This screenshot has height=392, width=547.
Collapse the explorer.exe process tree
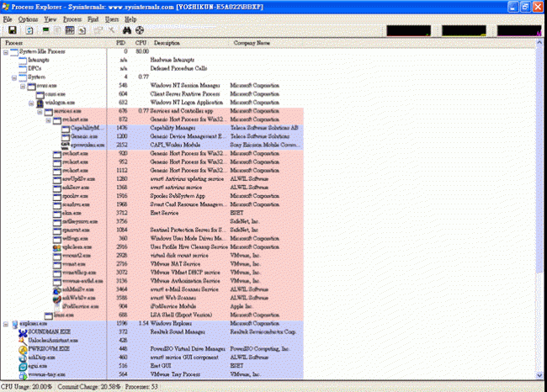tap(6, 323)
